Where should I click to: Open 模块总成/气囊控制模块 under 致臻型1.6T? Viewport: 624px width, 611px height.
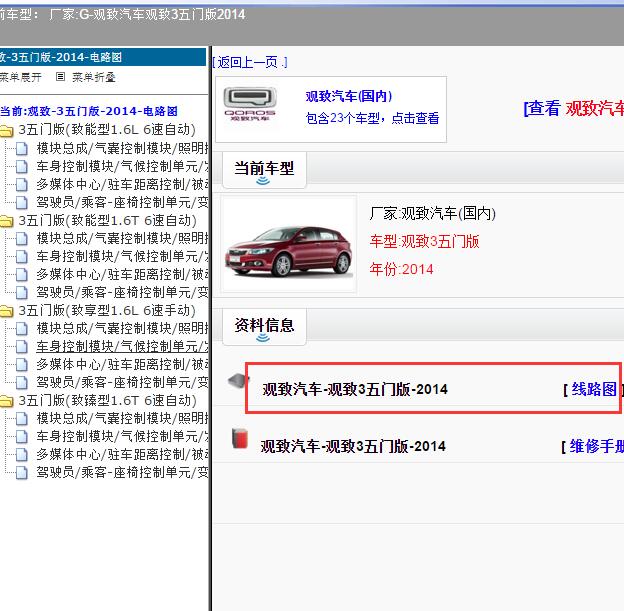click(x=122, y=418)
